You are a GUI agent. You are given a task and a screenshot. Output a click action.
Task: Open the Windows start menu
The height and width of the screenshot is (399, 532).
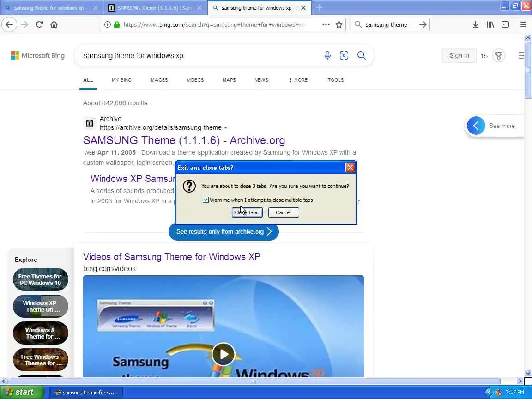coord(22,392)
